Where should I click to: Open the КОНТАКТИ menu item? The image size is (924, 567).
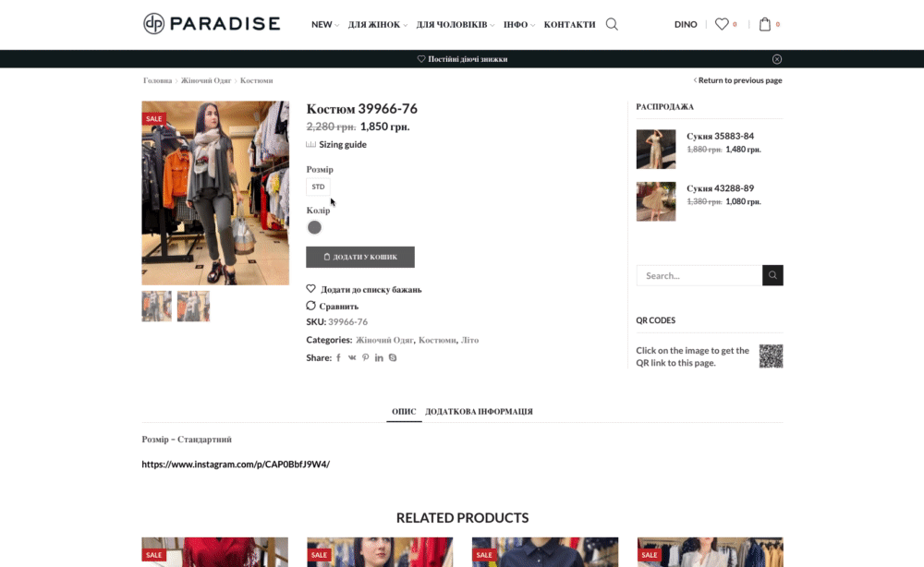click(569, 24)
